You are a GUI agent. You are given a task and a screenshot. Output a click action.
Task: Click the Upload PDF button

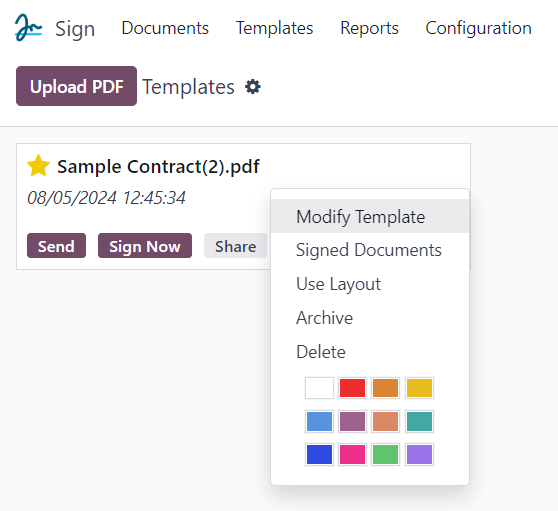77,86
